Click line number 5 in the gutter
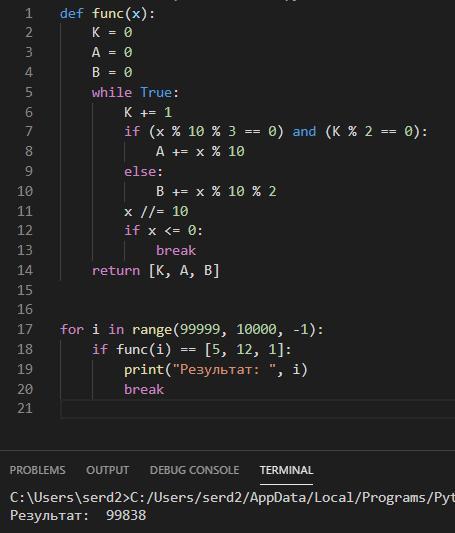455x533 pixels. pos(29,92)
